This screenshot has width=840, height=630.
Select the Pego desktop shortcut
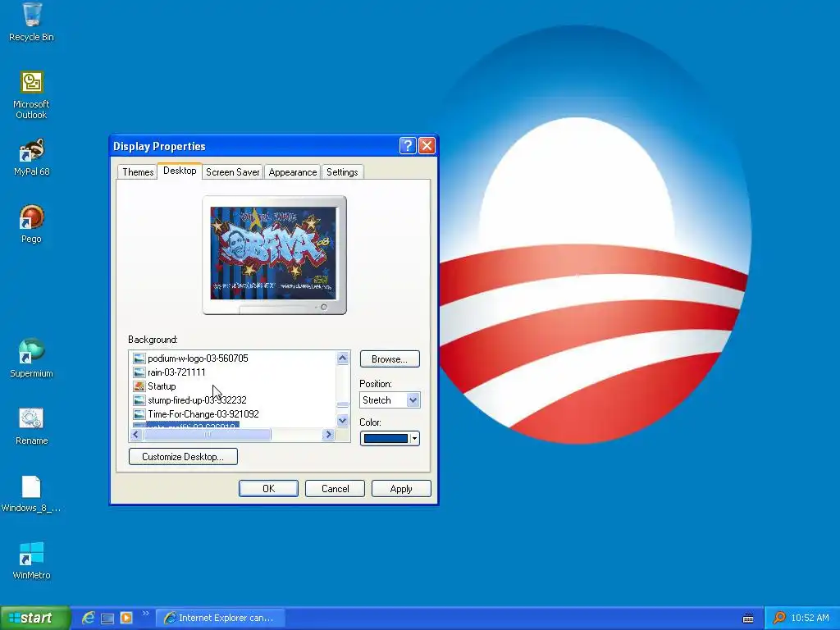(x=32, y=225)
